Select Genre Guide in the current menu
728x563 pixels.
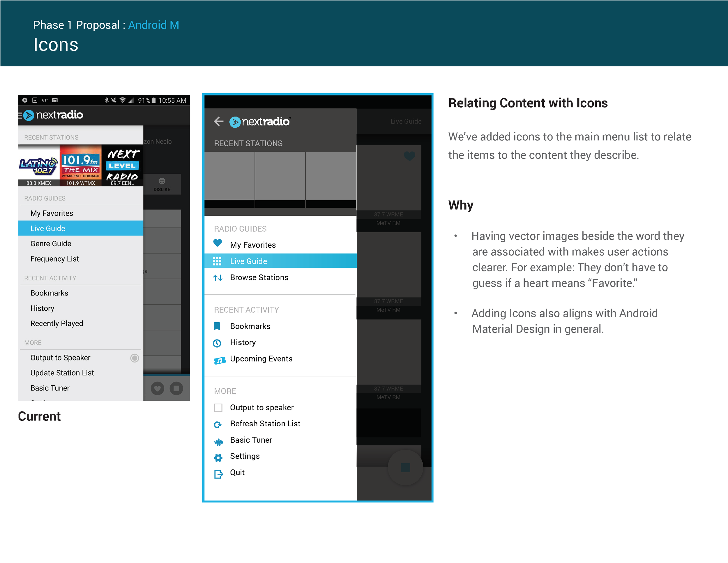[51, 244]
